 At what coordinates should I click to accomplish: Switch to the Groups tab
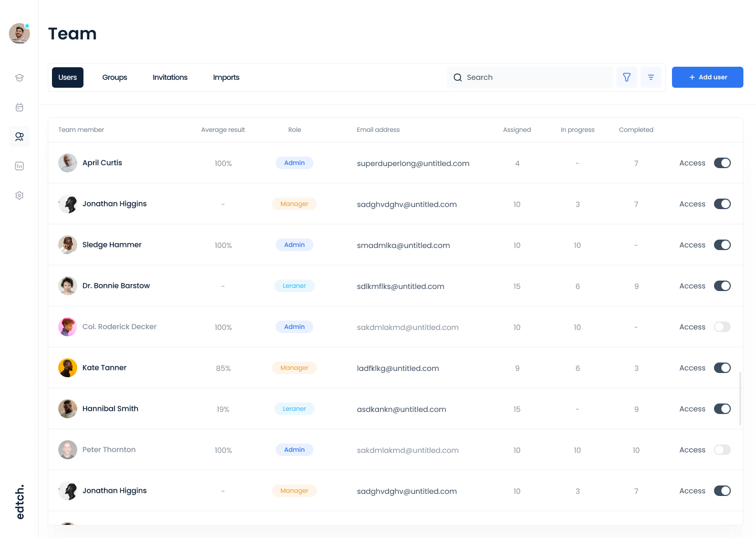pos(114,77)
